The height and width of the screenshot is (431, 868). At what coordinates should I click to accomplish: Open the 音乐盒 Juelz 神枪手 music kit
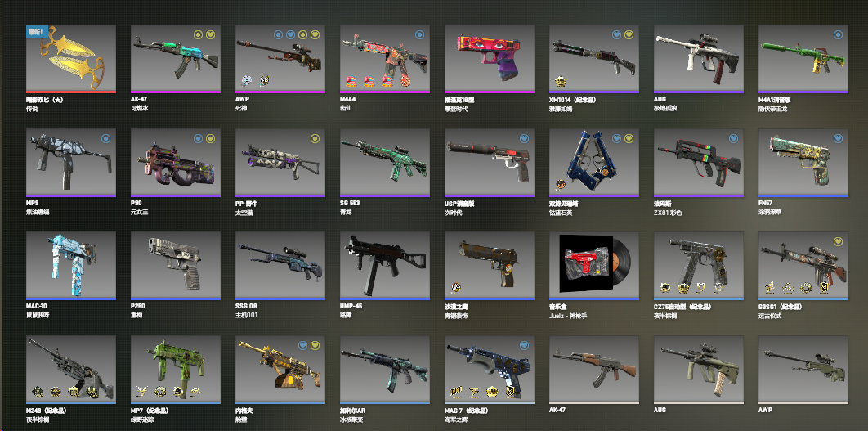[x=594, y=266]
